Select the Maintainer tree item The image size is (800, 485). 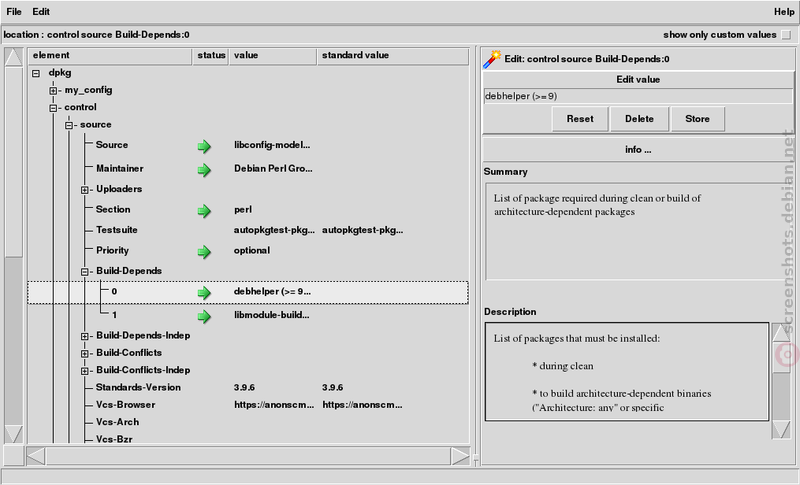120,168
